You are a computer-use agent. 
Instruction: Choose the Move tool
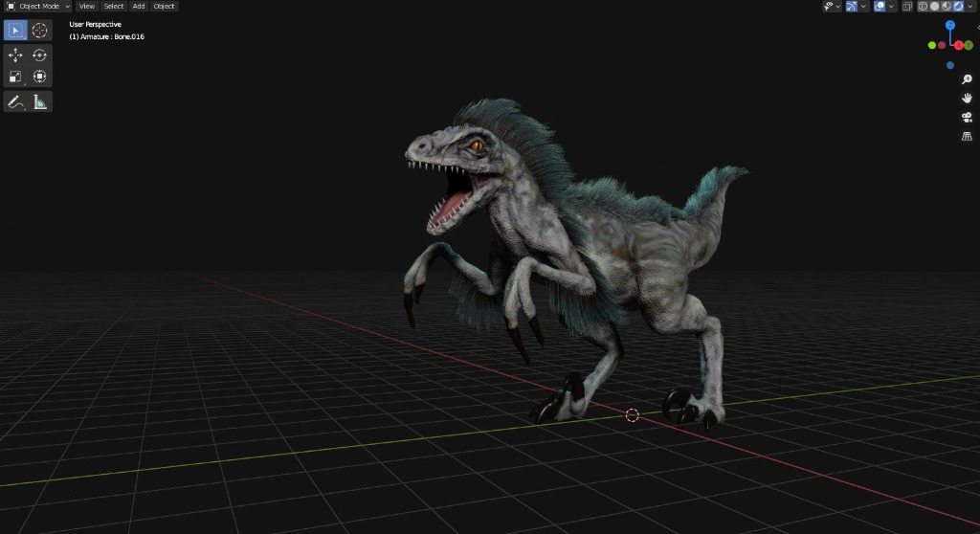coord(15,56)
